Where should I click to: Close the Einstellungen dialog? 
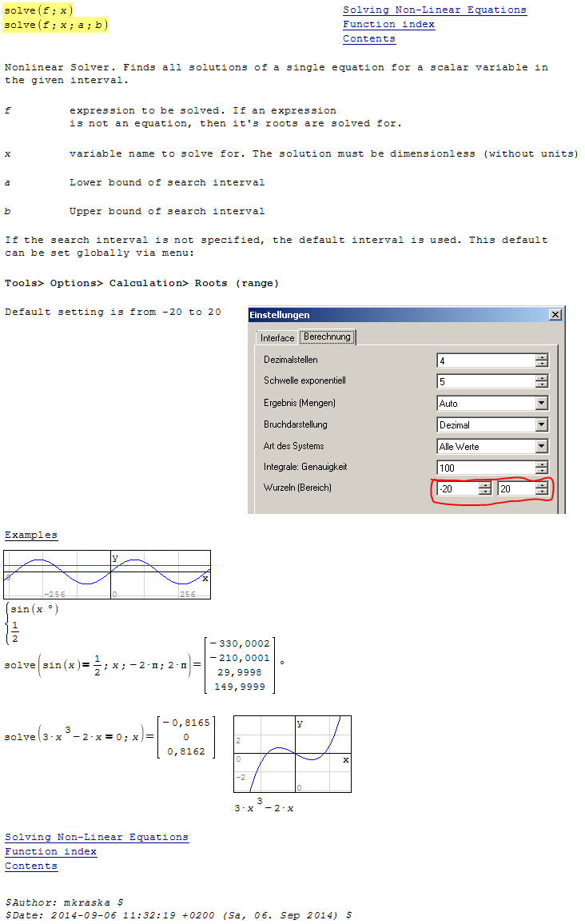pos(555,315)
